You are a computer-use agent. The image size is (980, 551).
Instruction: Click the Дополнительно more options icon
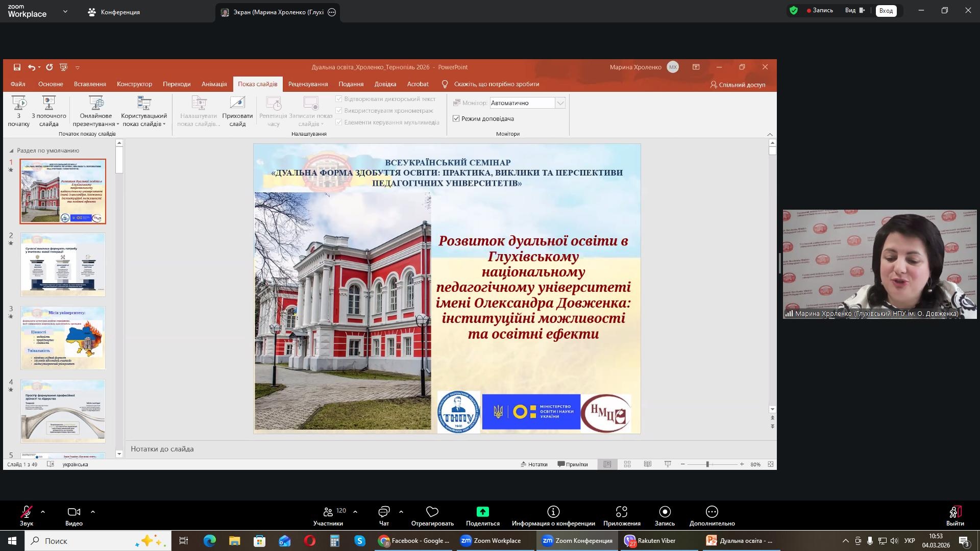click(712, 512)
